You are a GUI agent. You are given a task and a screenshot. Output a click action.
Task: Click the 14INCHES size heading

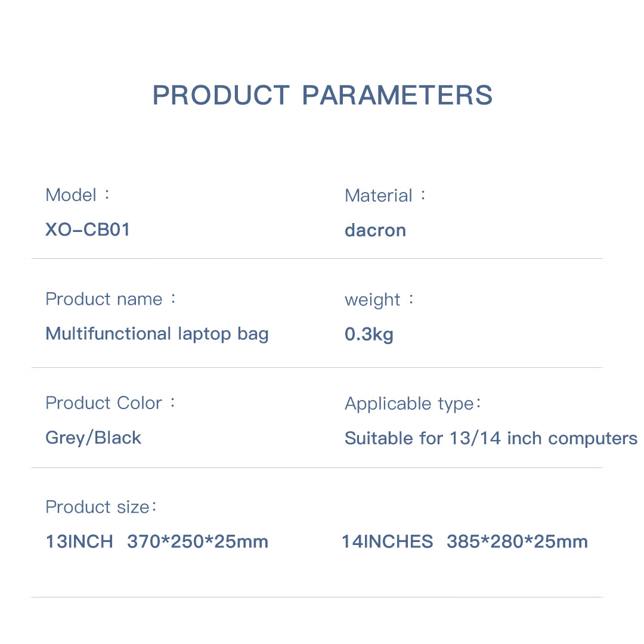(387, 541)
